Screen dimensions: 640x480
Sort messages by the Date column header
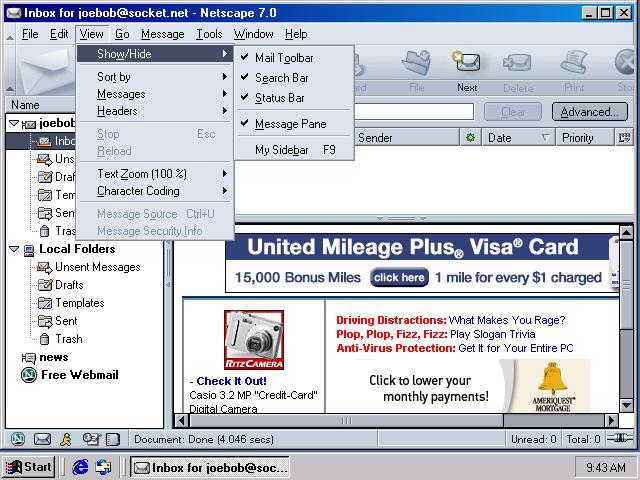click(x=518, y=138)
